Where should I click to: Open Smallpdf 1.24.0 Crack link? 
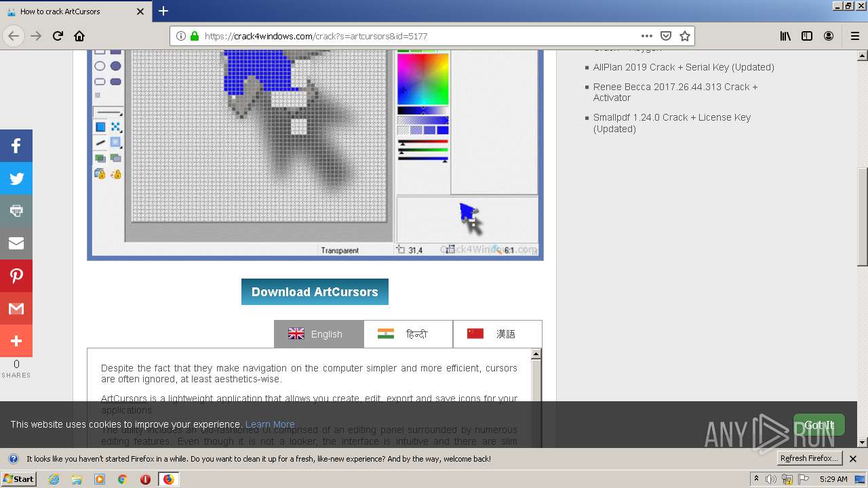pos(672,123)
